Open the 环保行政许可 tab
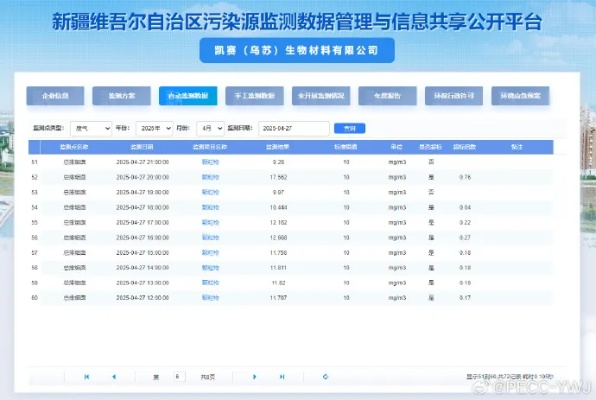This screenshot has width=596, height=400. pos(454,96)
